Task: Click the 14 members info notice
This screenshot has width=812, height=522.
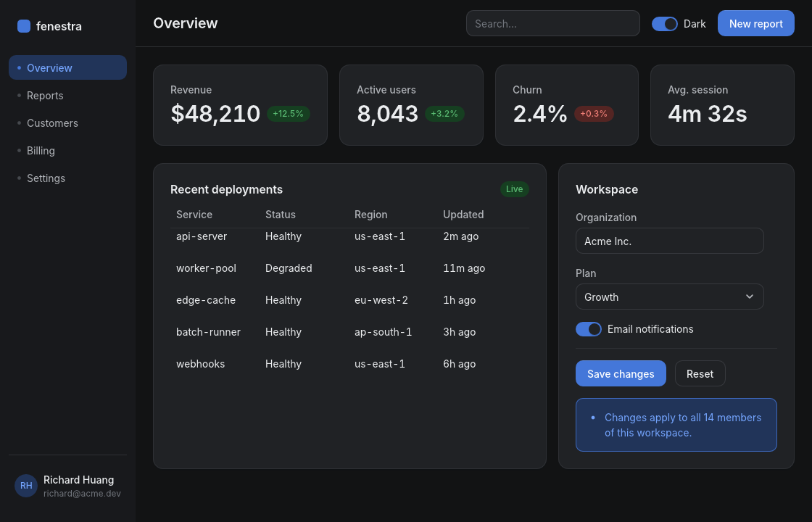Action: tap(676, 425)
